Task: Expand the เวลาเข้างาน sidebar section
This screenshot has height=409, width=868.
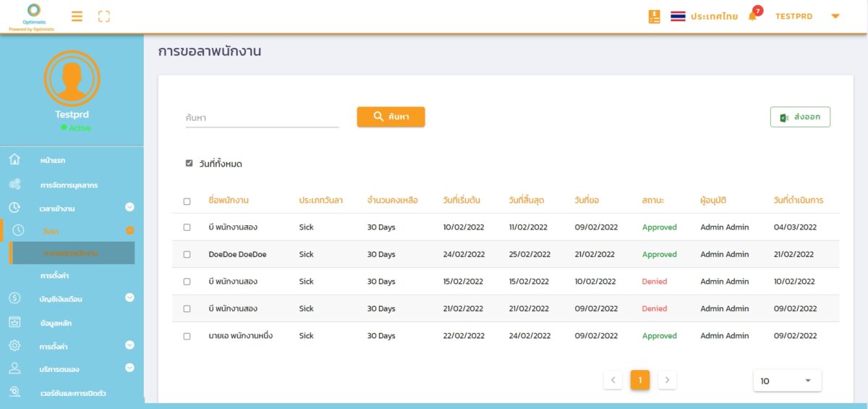Action: 129,208
